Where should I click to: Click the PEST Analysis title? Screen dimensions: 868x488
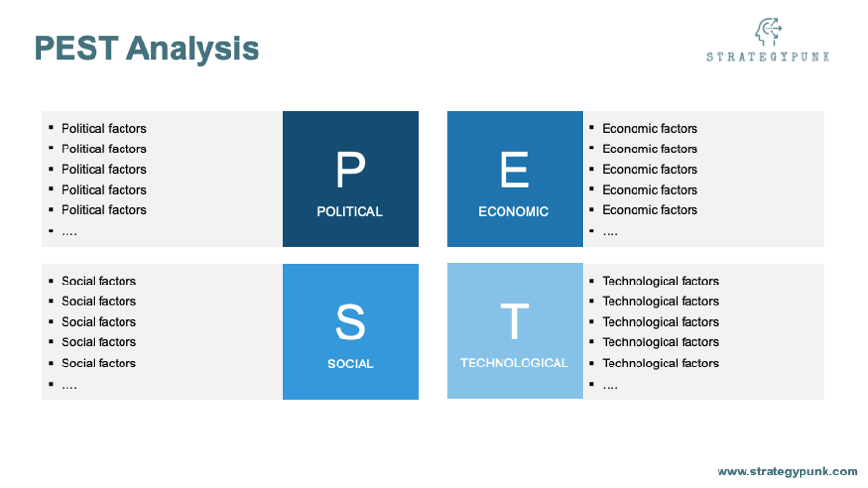click(x=147, y=47)
